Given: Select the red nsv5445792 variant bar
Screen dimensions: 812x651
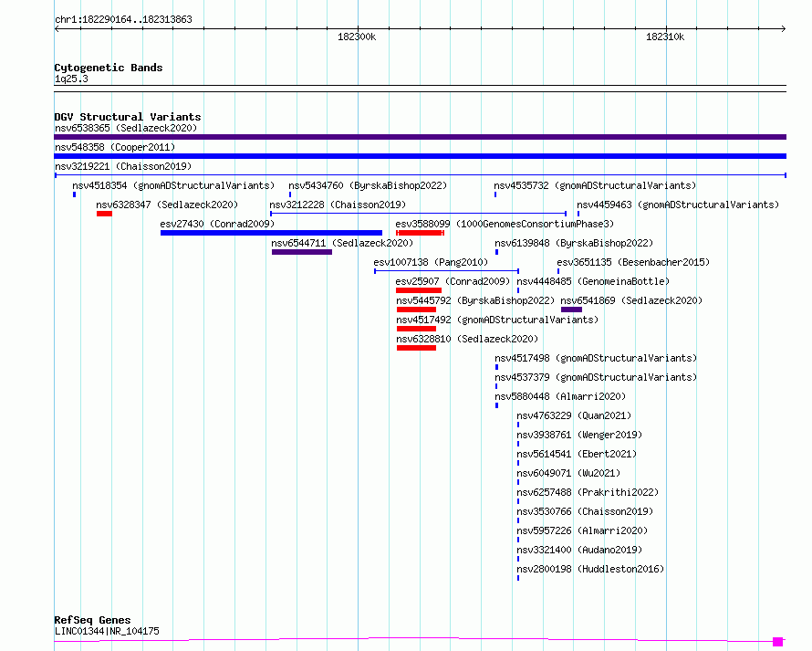Looking at the screenshot, I should (x=416, y=310).
